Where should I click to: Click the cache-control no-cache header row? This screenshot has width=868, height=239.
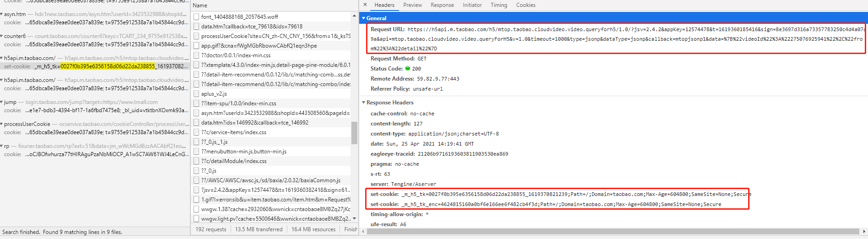click(x=403, y=114)
